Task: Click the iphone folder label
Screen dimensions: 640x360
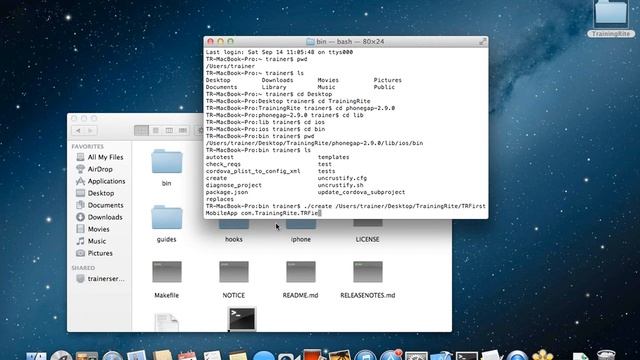Action: click(300, 240)
